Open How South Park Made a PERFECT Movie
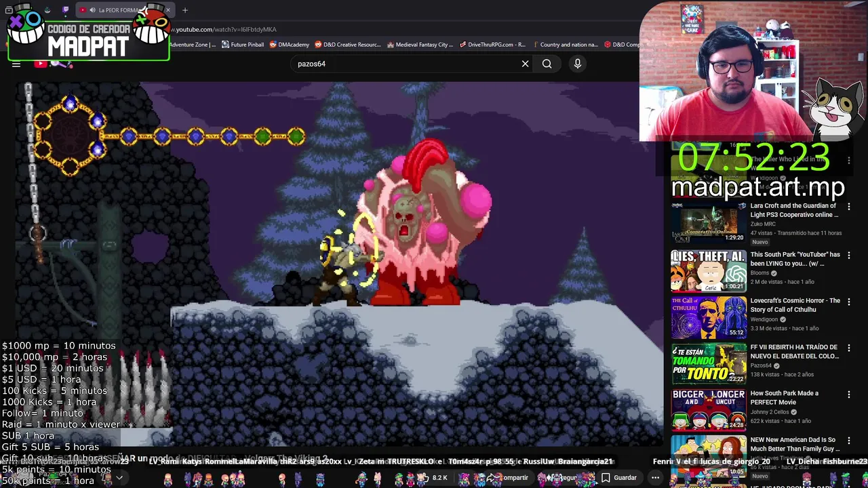Image resolution: width=868 pixels, height=488 pixels. click(x=785, y=397)
